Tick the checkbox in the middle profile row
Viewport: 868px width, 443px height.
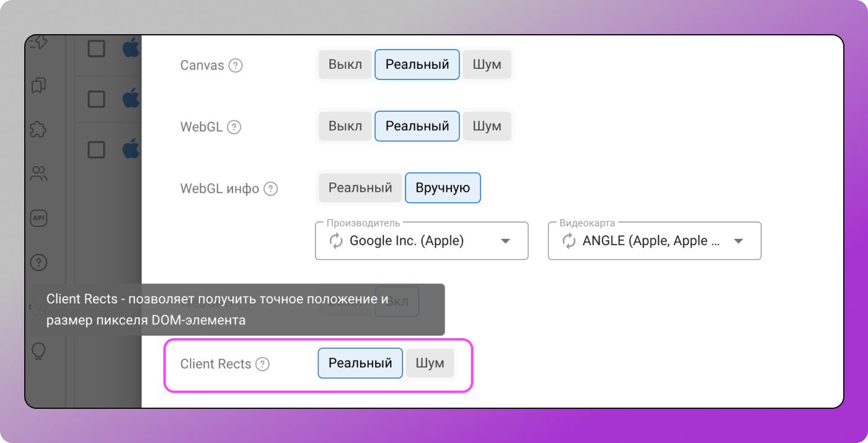click(96, 99)
